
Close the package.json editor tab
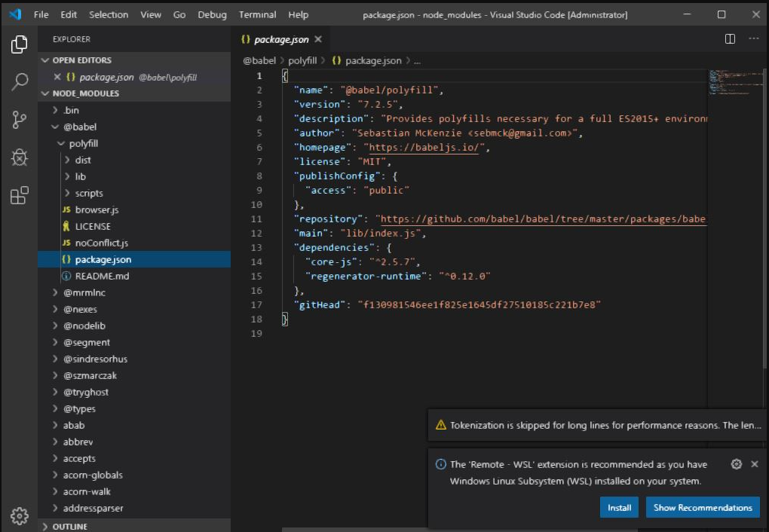(x=318, y=39)
